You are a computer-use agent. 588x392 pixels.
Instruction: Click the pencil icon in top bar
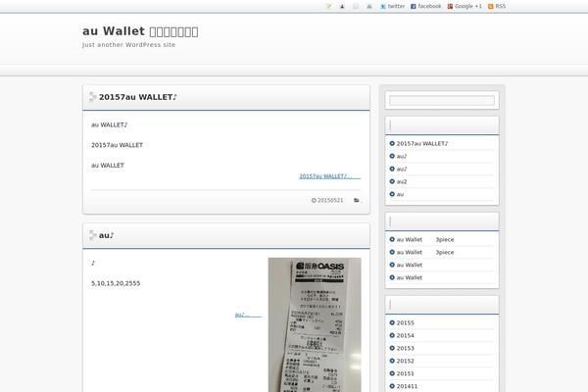click(x=328, y=7)
